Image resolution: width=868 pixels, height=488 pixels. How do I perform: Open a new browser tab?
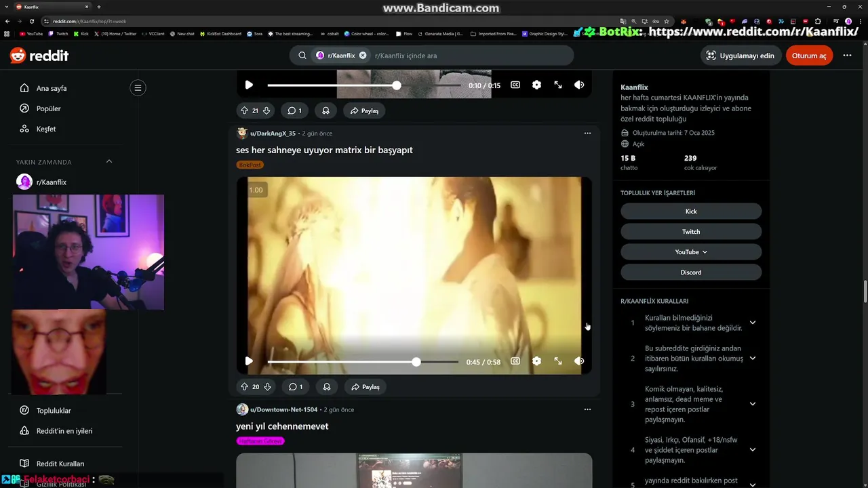pos(99,7)
